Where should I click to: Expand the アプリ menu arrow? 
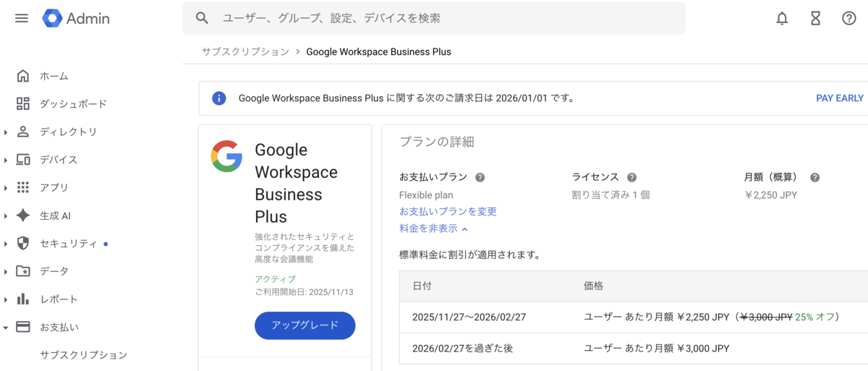pos(6,188)
